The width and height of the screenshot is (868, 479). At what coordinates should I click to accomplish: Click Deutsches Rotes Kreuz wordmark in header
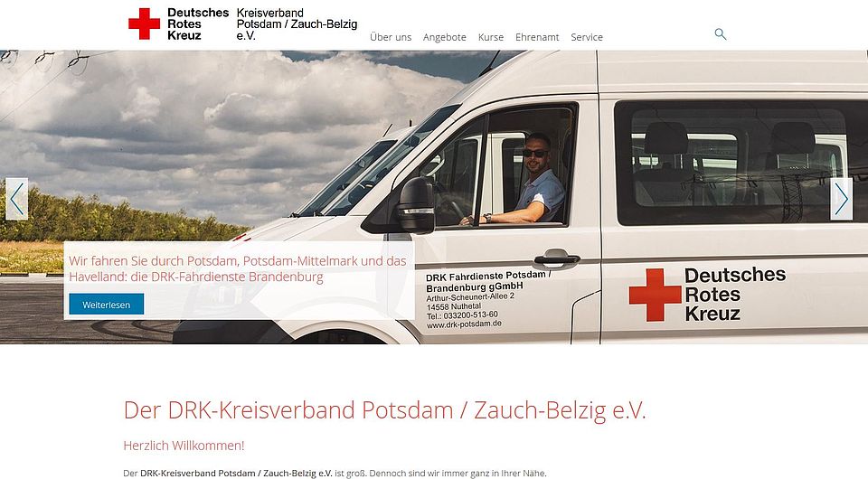198,23
